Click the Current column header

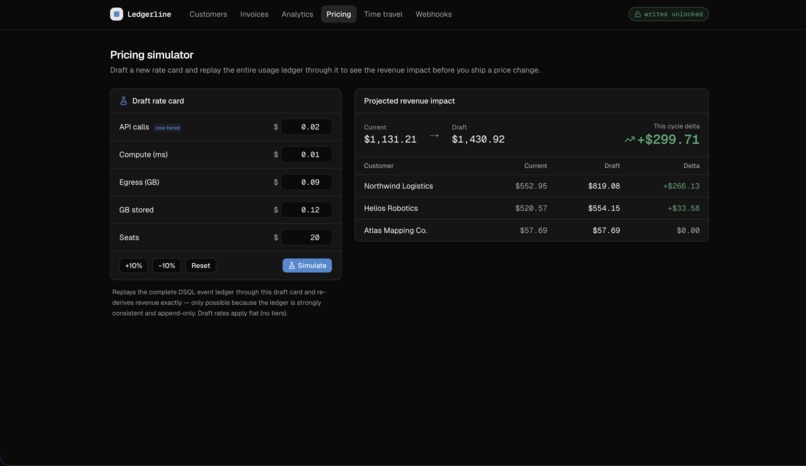536,165
